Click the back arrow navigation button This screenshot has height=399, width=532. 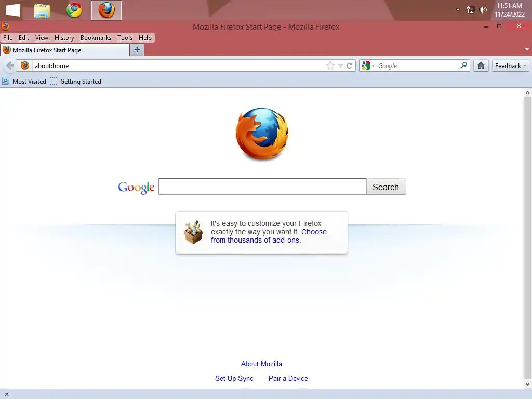10,65
